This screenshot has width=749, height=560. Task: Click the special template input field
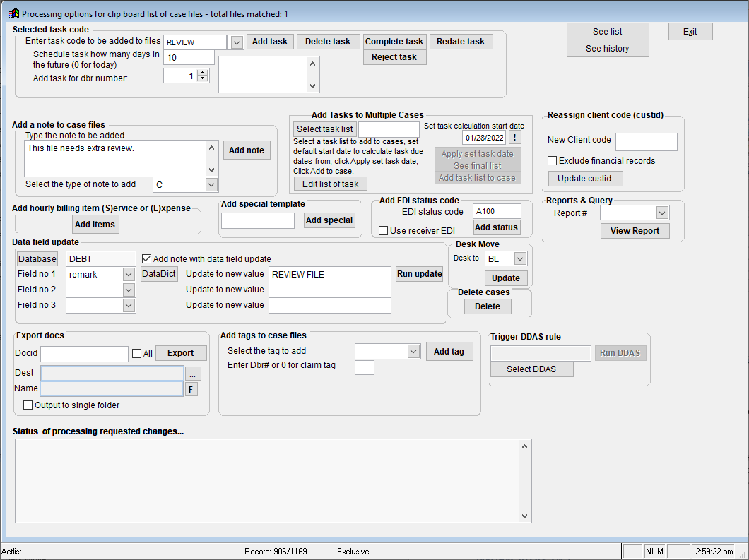click(258, 220)
